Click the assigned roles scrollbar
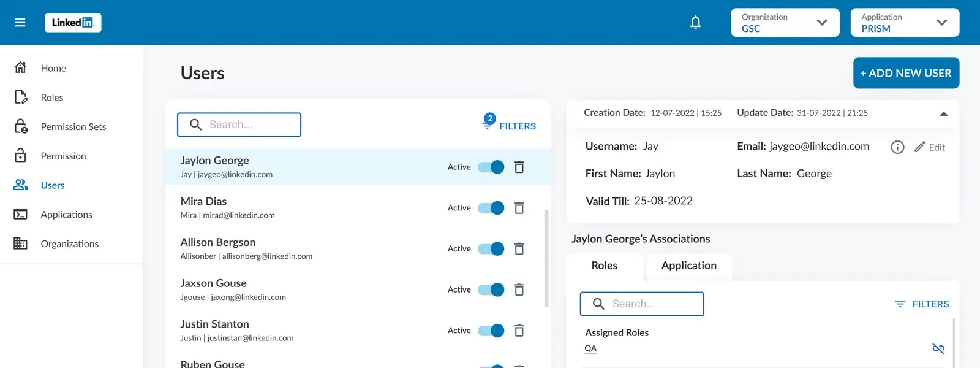The height and width of the screenshot is (368, 980). point(954,342)
